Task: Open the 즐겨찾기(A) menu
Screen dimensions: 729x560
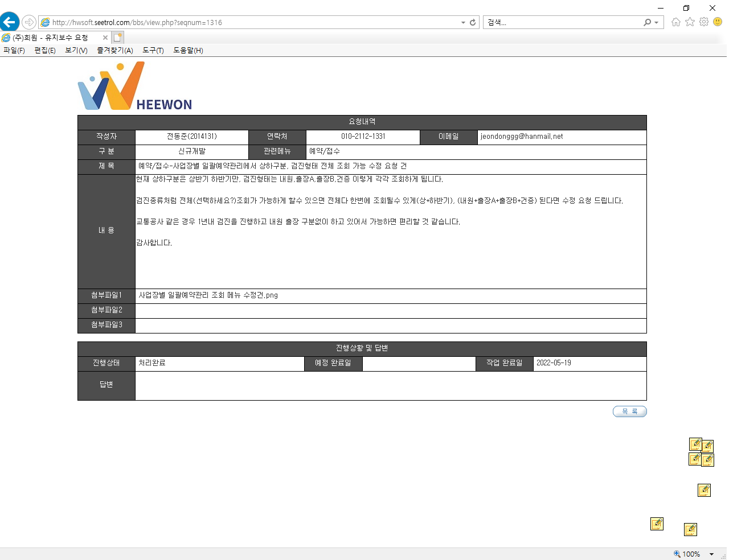Action: 115,51
